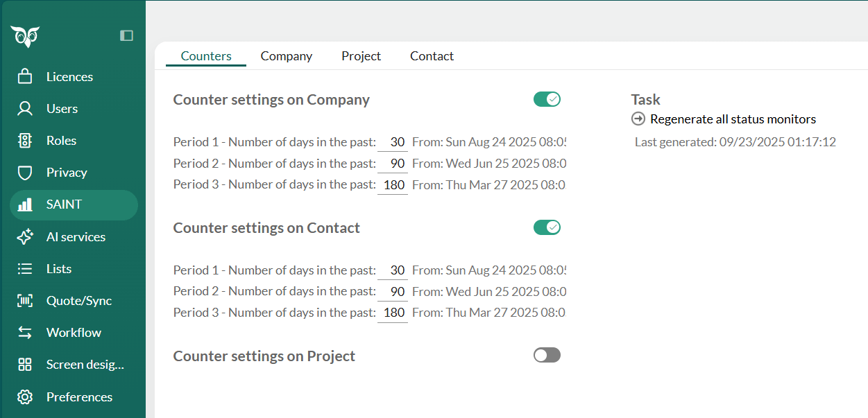This screenshot has height=418, width=868.
Task: Turn off Counter settings on Contact
Action: (547, 227)
